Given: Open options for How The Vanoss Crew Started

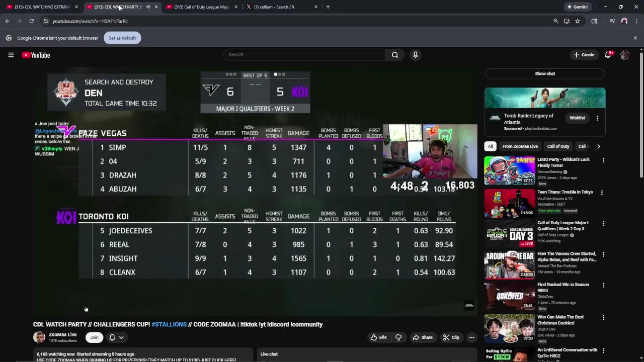Looking at the screenshot, I should [x=603, y=255].
